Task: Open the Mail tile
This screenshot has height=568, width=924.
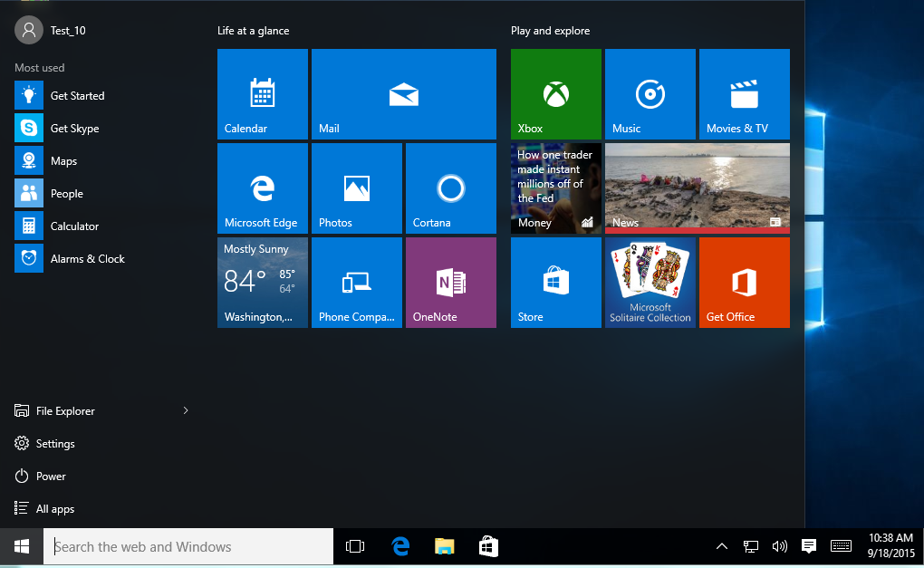Action: 404,94
